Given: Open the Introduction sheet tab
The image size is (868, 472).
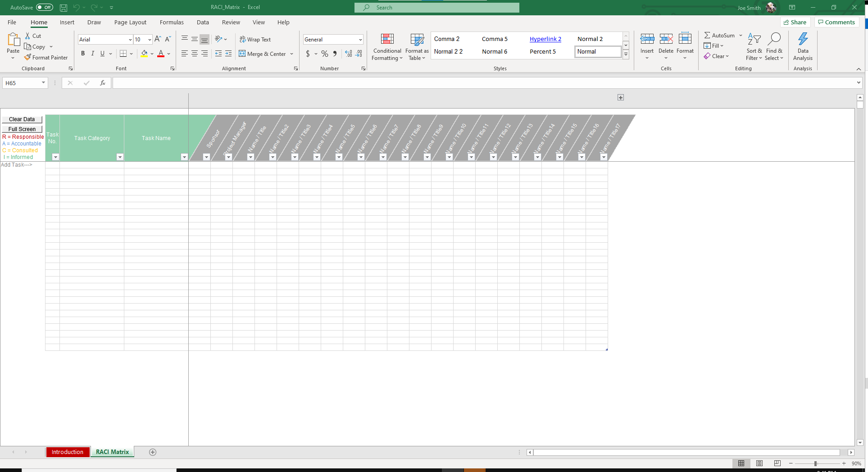Looking at the screenshot, I should pos(68,452).
